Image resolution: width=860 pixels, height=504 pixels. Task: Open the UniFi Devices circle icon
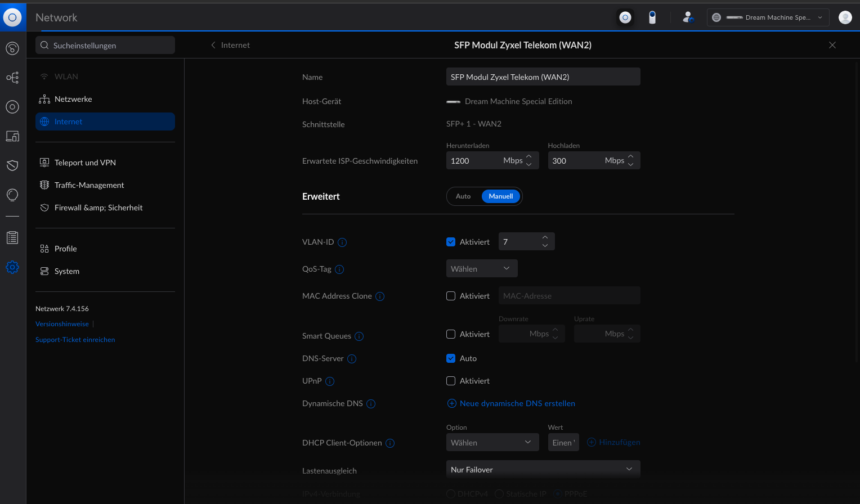[12, 107]
